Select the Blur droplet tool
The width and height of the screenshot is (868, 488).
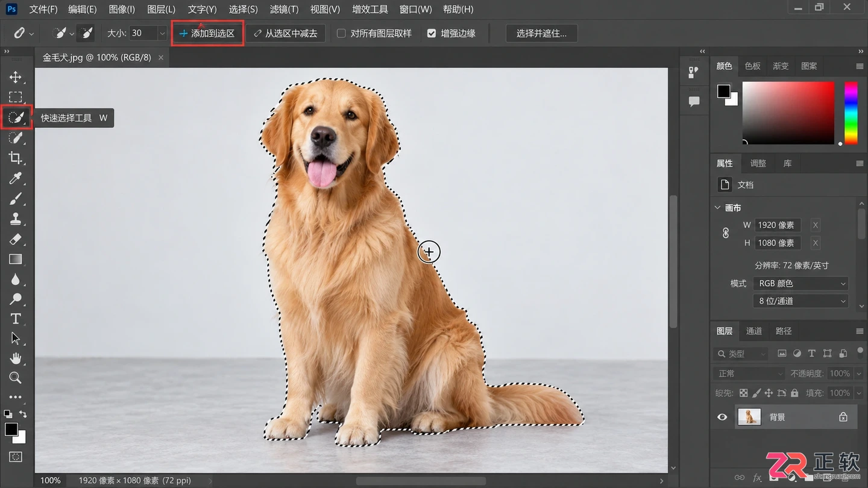point(16,280)
